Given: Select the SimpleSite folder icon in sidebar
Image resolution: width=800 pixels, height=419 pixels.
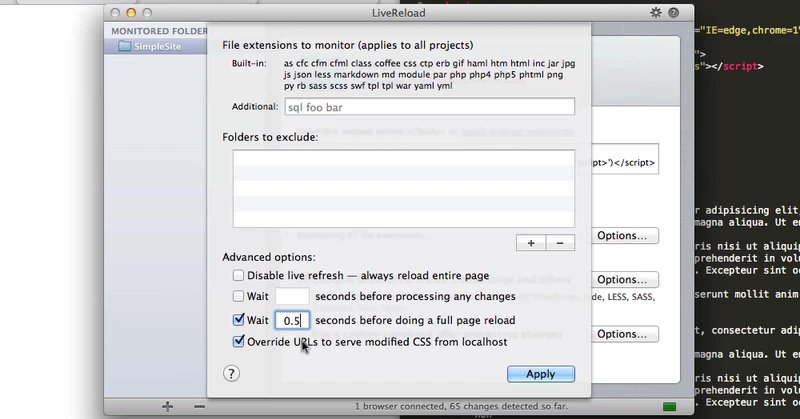Looking at the screenshot, I should [124, 46].
